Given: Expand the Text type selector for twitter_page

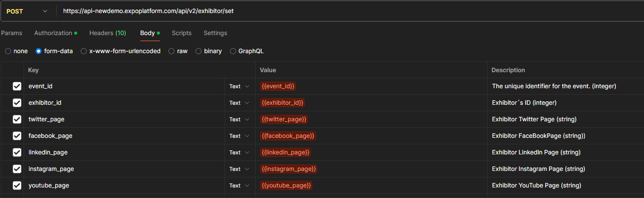Looking at the screenshot, I should coord(239,119).
